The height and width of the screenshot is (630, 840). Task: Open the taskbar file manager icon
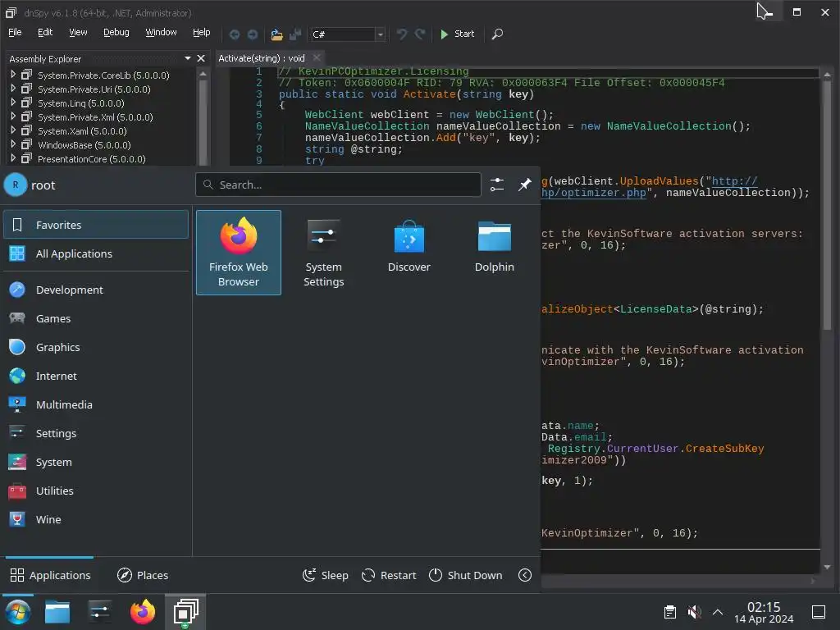tap(57, 612)
